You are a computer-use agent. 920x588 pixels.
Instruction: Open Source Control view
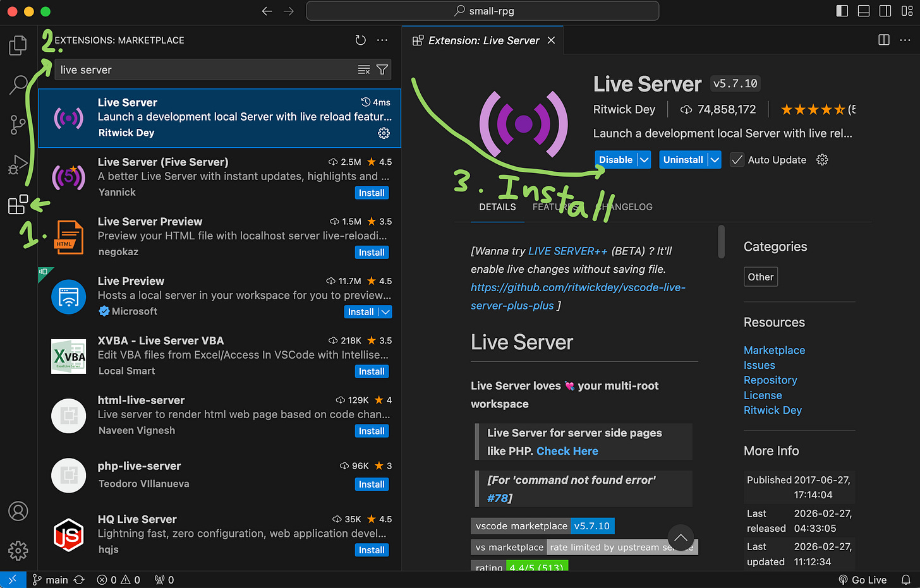point(18,125)
